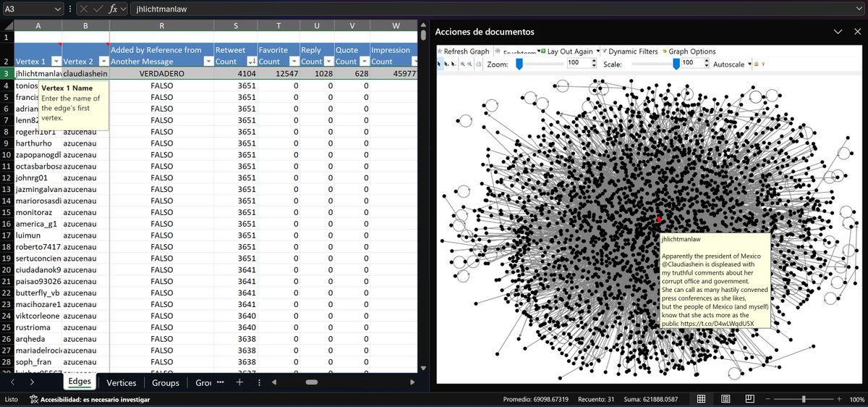Screen dimensions: 868x407
Task: Click the cell containing rustrioma
Action: (38, 327)
